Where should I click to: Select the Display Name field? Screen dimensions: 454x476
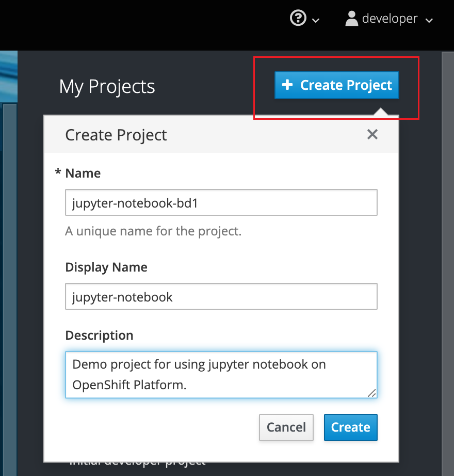pyautogui.click(x=221, y=296)
